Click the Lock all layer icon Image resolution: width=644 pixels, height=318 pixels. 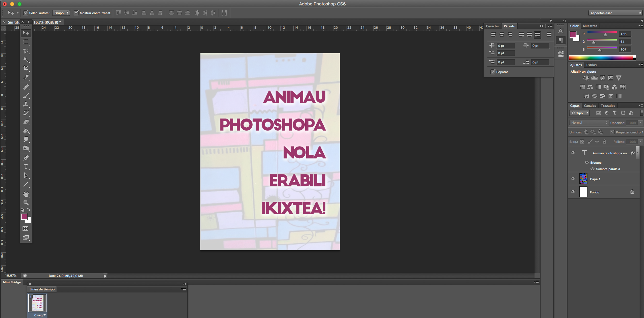pyautogui.click(x=605, y=141)
